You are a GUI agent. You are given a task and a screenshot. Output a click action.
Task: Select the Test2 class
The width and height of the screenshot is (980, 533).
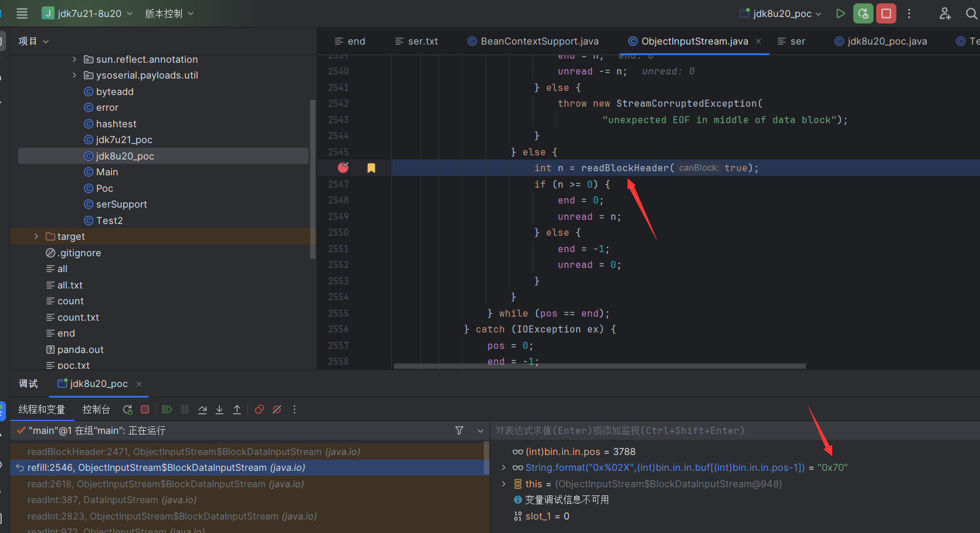point(110,220)
